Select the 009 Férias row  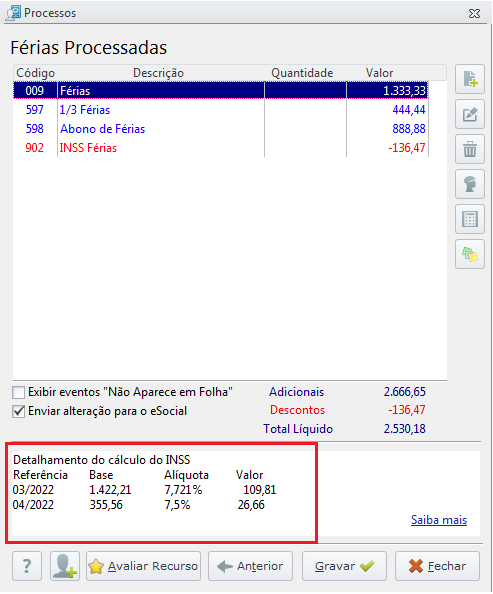click(221, 91)
